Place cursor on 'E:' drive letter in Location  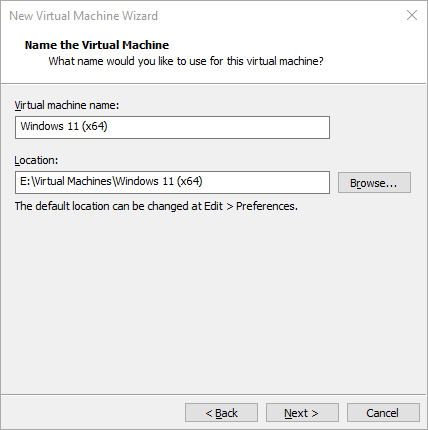(25, 181)
